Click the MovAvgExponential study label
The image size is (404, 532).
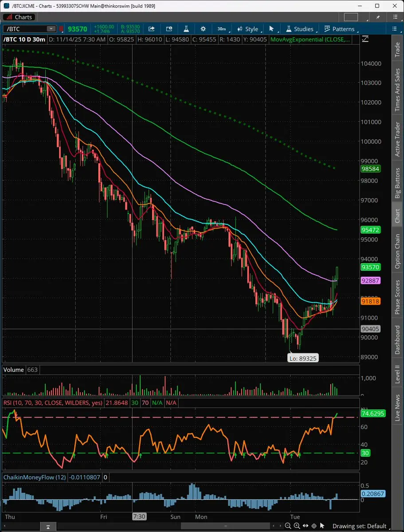tap(310, 39)
